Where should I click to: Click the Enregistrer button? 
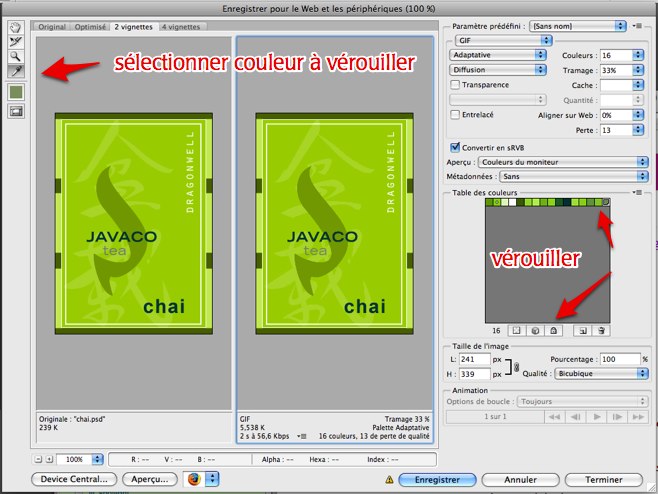437,480
